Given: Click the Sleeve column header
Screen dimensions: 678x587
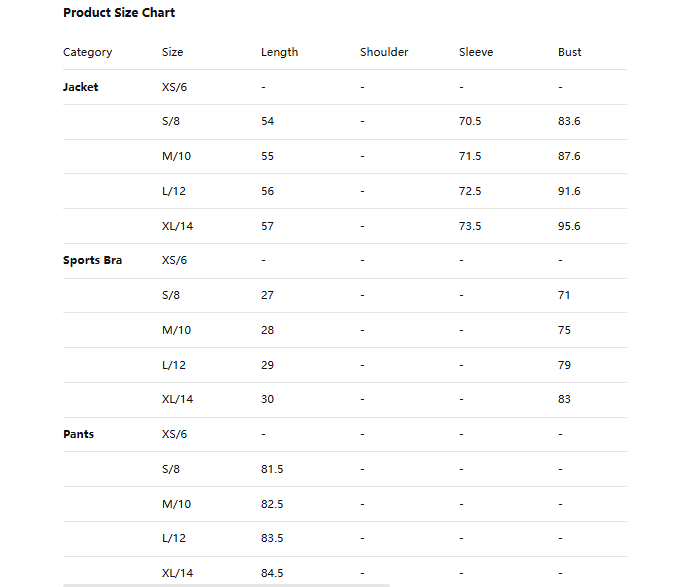Looking at the screenshot, I should pyautogui.click(x=476, y=52).
